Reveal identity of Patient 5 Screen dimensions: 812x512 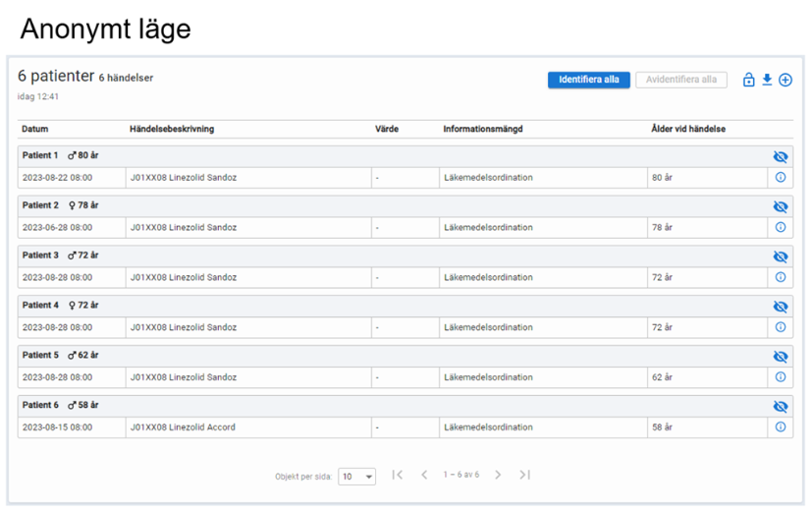780,357
